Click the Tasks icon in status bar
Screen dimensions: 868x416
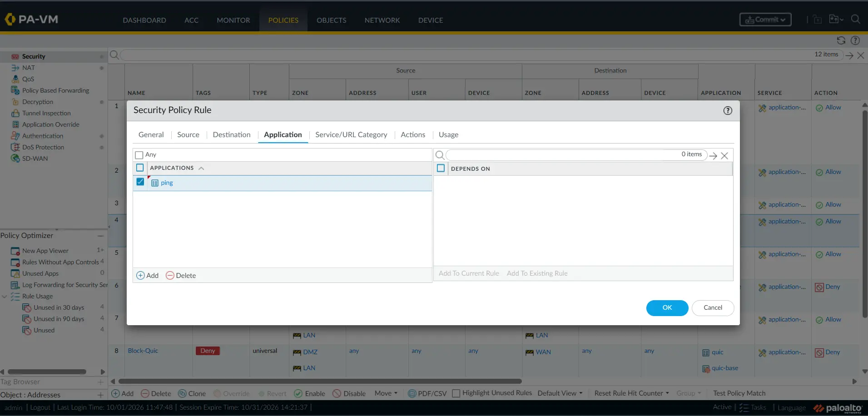coord(744,407)
